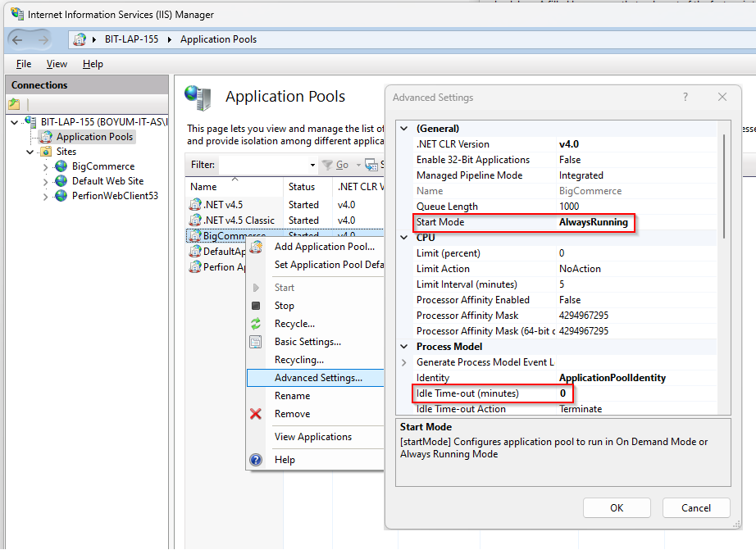Click the Perfion app pool row icon
The width and height of the screenshot is (756, 550).
(195, 266)
